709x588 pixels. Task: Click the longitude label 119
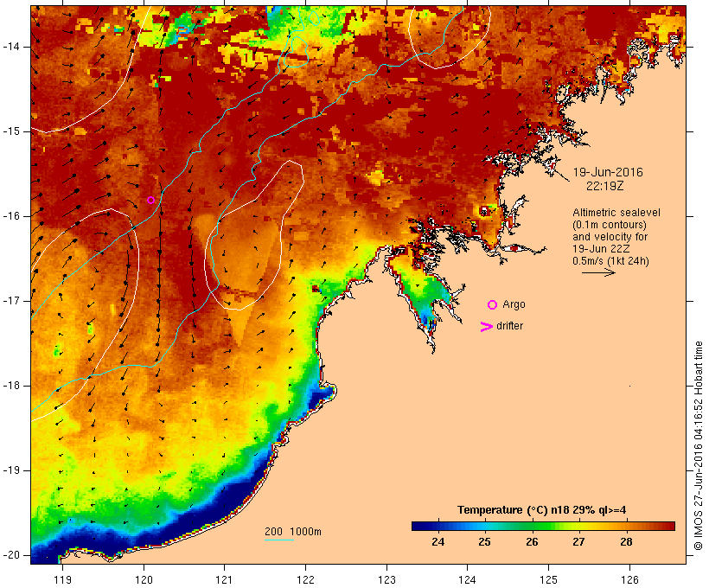click(62, 580)
